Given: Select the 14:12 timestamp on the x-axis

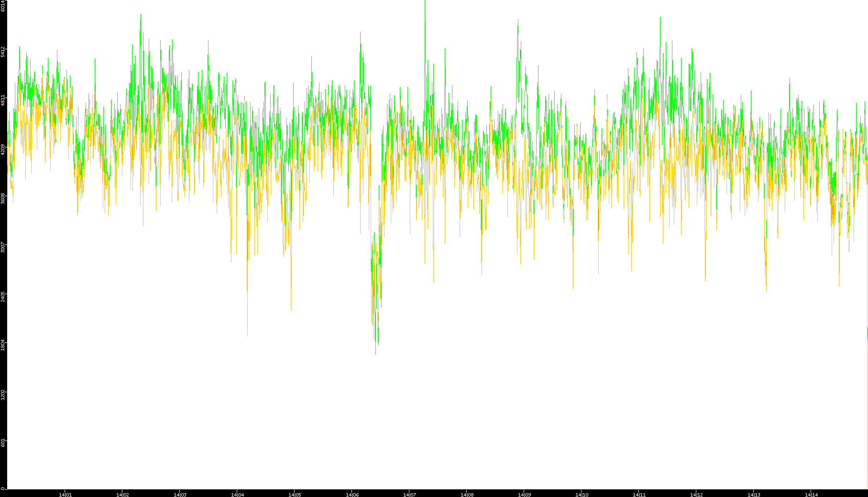Looking at the screenshot, I should point(697,495).
